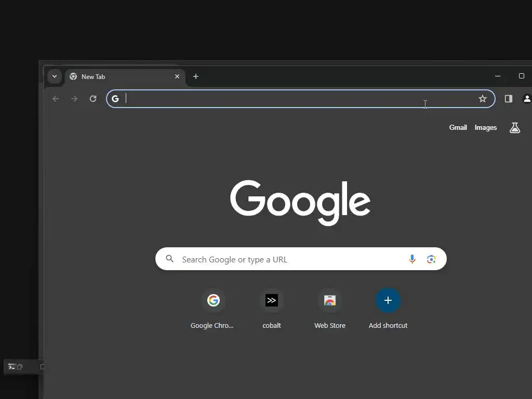Open the Web Store shortcut
The height and width of the screenshot is (399, 532).
(330, 309)
